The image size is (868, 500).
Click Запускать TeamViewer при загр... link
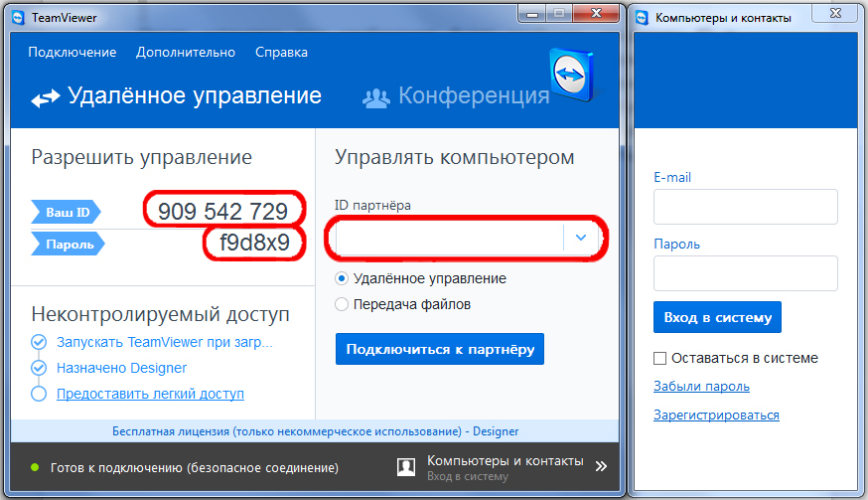tap(165, 342)
